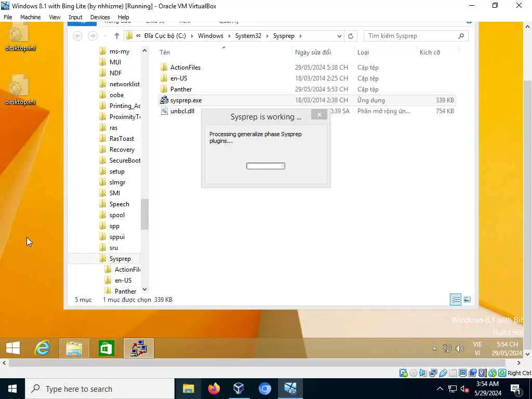The width and height of the screenshot is (532, 399).
Task: Open sysprep.exe file icon
Action: pyautogui.click(x=164, y=100)
